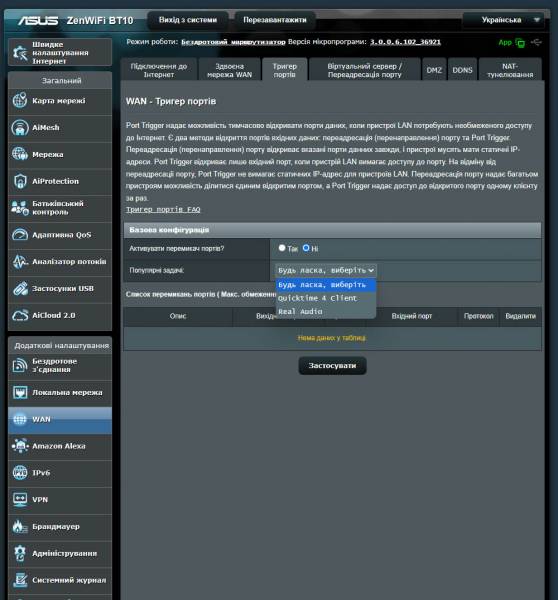Click the Перезавантажити button
Image resolution: width=558 pixels, height=600 pixels.
(x=275, y=20)
